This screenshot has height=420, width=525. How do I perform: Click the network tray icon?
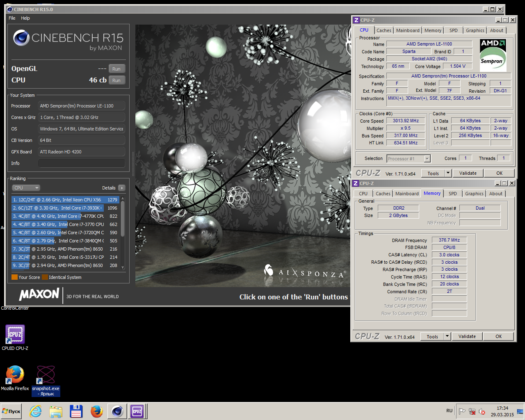pos(472,411)
